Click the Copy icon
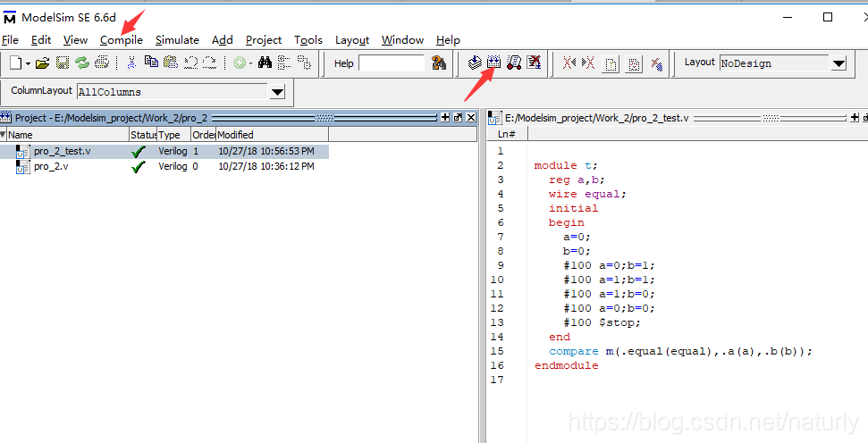The height and width of the screenshot is (443, 868). (151, 62)
